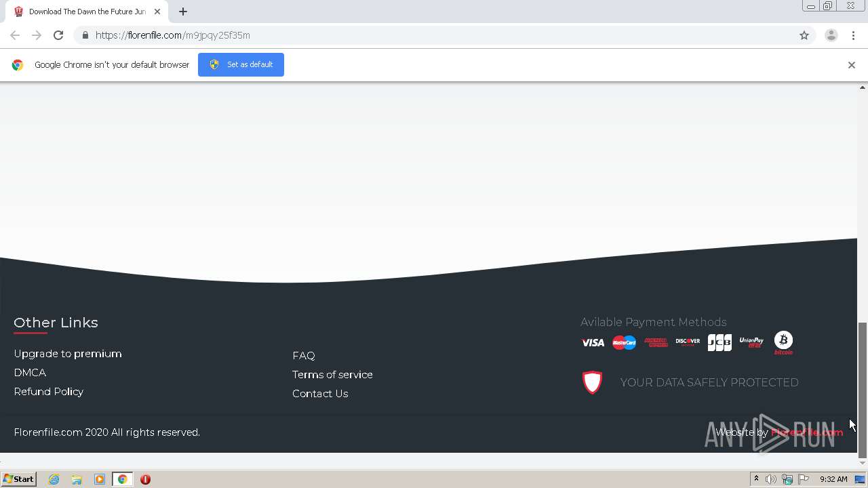Open the File Explorer folder taskbar icon
The height and width of the screenshot is (488, 868).
point(77,479)
